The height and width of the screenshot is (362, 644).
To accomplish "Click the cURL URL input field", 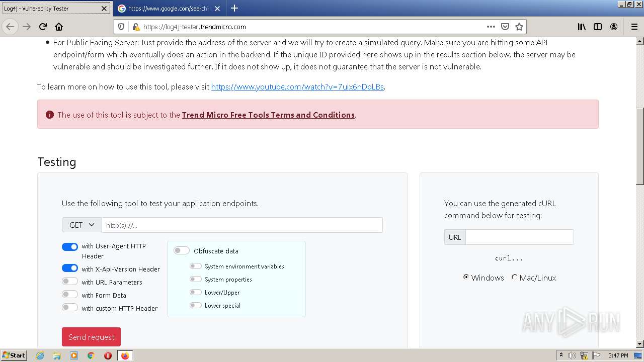I will point(519,237).
